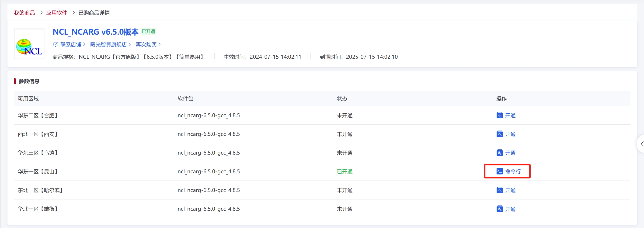Viewport: 644px width, 228px height.
Task: Click the activate icon for 华东二区【合肥】
Action: pyautogui.click(x=499, y=115)
